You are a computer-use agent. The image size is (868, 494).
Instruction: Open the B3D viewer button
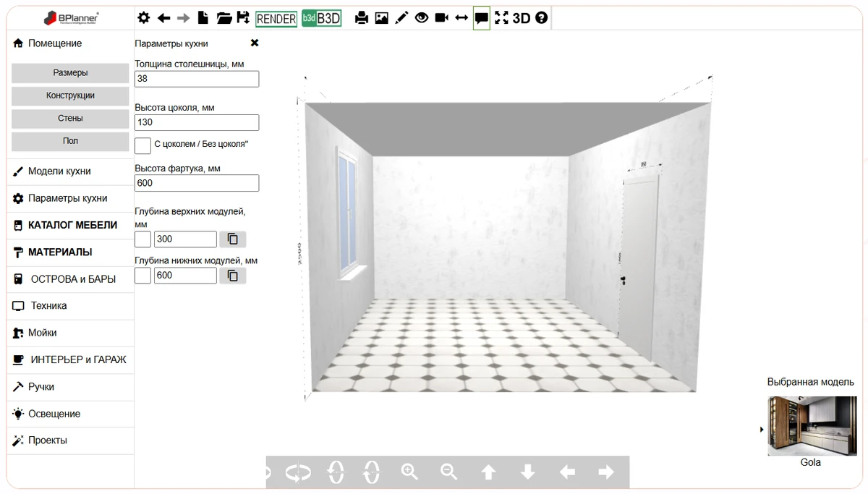click(x=321, y=19)
